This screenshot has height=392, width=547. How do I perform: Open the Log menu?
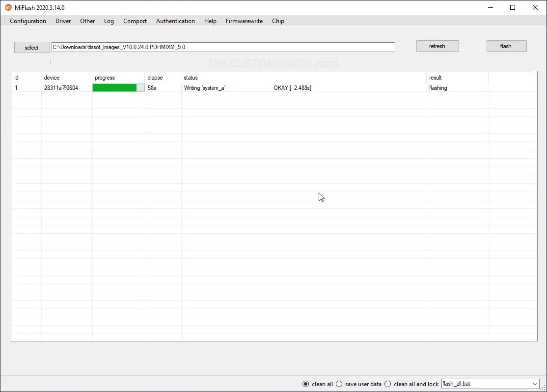pyautogui.click(x=109, y=21)
